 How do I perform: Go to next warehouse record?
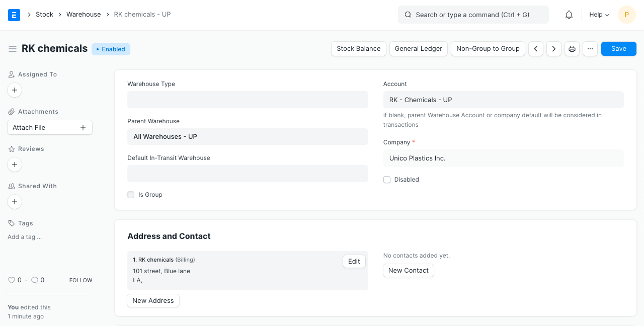coord(554,49)
